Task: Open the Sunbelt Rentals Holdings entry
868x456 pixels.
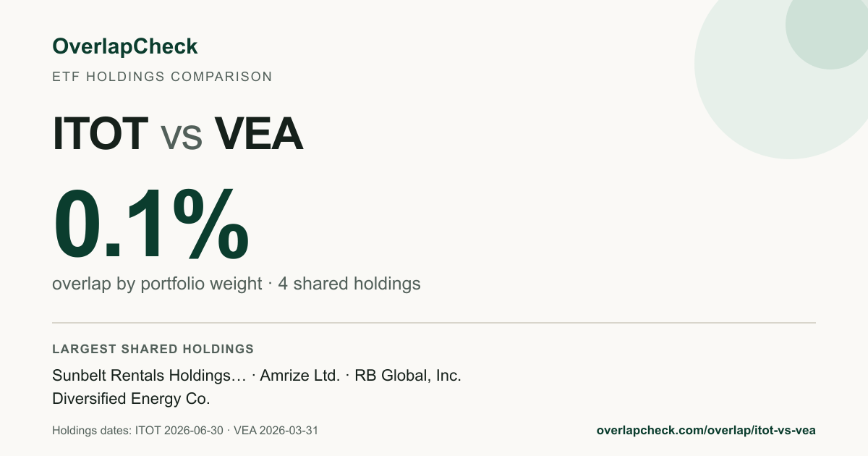Action: tap(149, 376)
